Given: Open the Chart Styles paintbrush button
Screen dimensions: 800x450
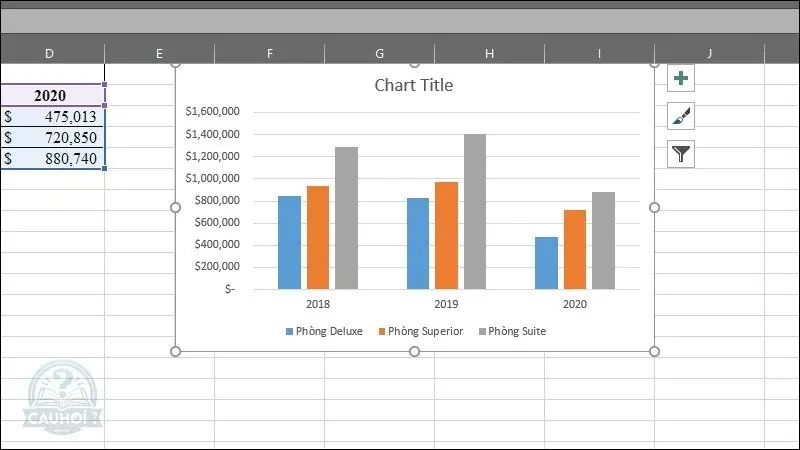Looking at the screenshot, I should tap(681, 116).
